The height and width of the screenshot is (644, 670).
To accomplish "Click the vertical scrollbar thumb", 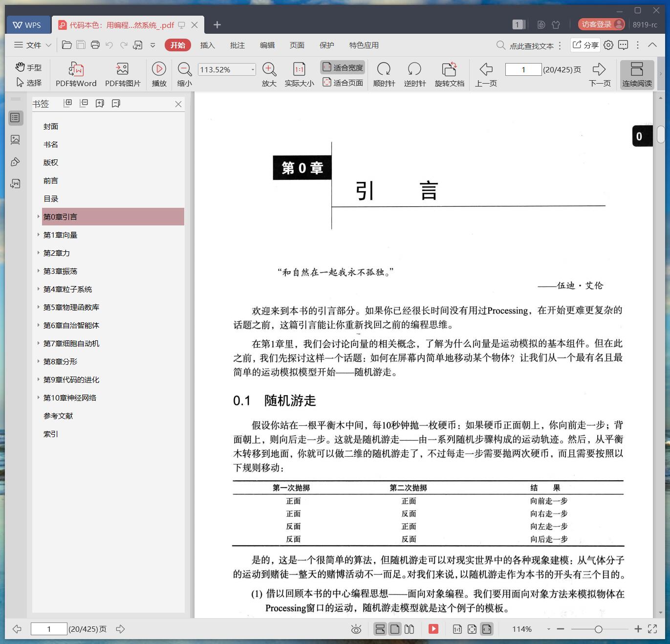I will coord(661,134).
